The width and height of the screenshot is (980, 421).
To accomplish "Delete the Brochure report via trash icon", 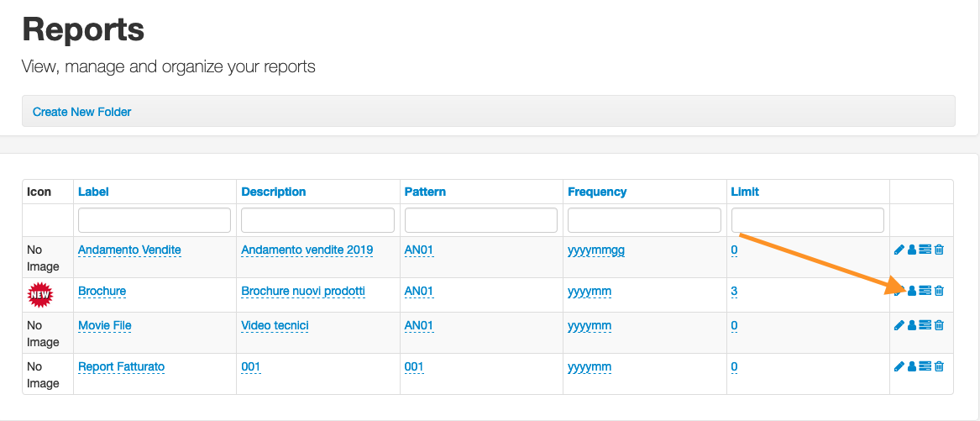I will coord(939,290).
